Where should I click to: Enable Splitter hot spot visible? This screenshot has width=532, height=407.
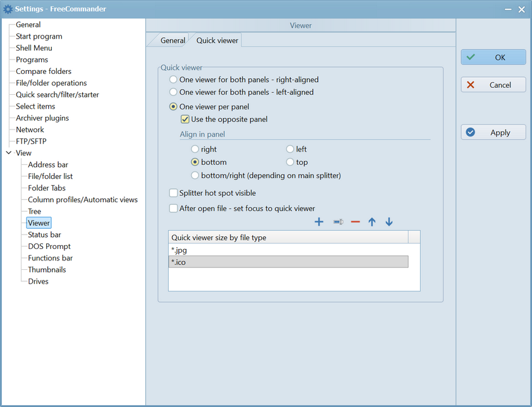point(174,193)
